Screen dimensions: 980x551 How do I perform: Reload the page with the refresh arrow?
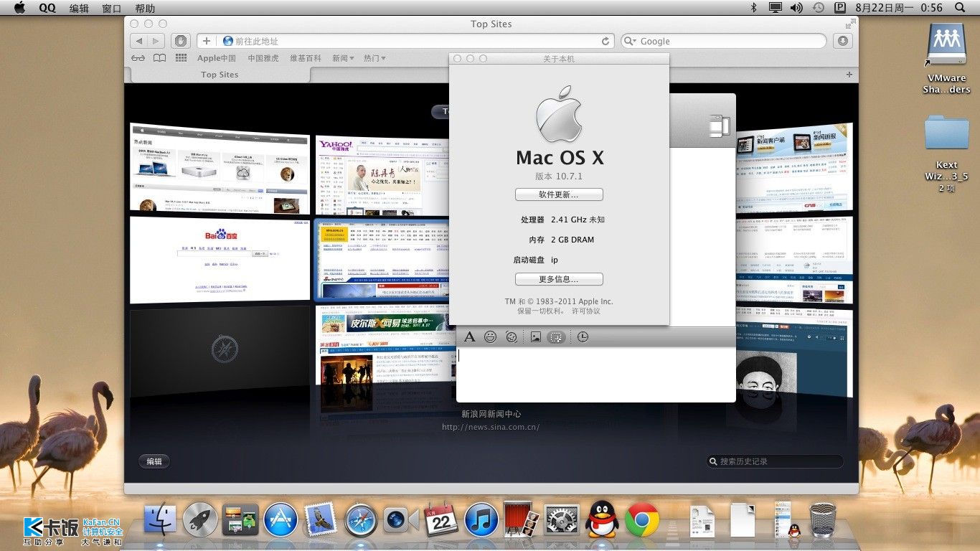(606, 42)
